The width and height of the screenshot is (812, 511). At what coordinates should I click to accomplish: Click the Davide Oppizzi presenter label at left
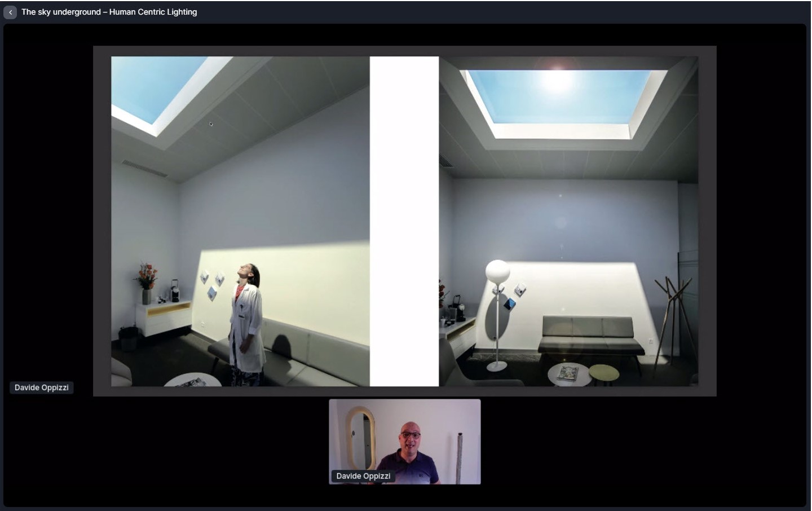pos(42,387)
